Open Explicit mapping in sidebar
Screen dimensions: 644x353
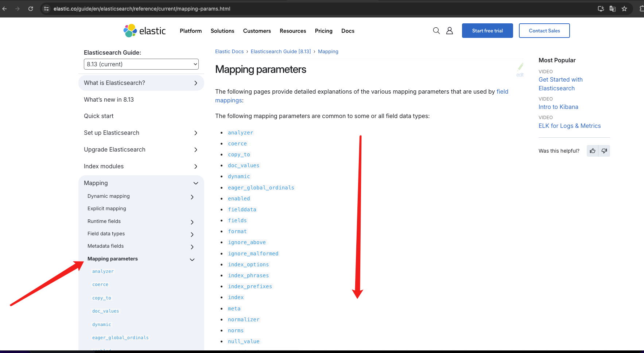[107, 208]
